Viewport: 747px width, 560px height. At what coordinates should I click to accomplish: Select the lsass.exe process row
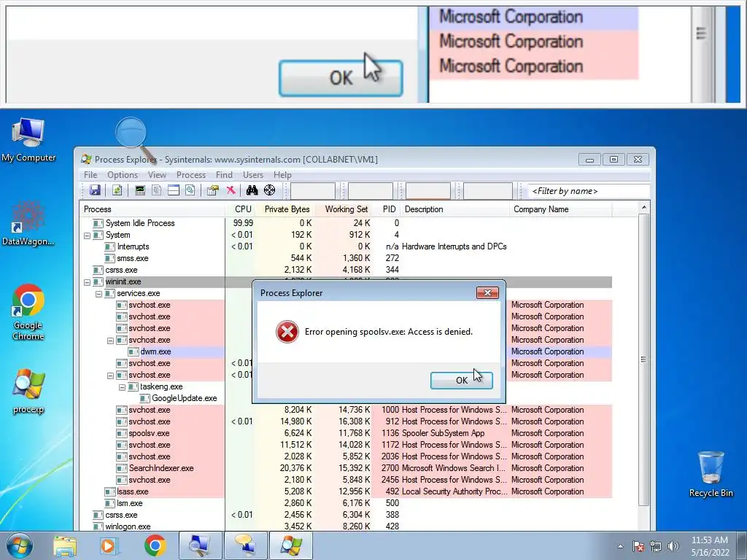point(345,492)
